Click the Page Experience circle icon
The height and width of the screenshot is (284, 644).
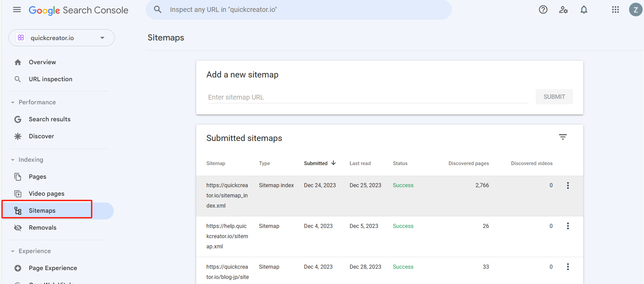(x=18, y=268)
